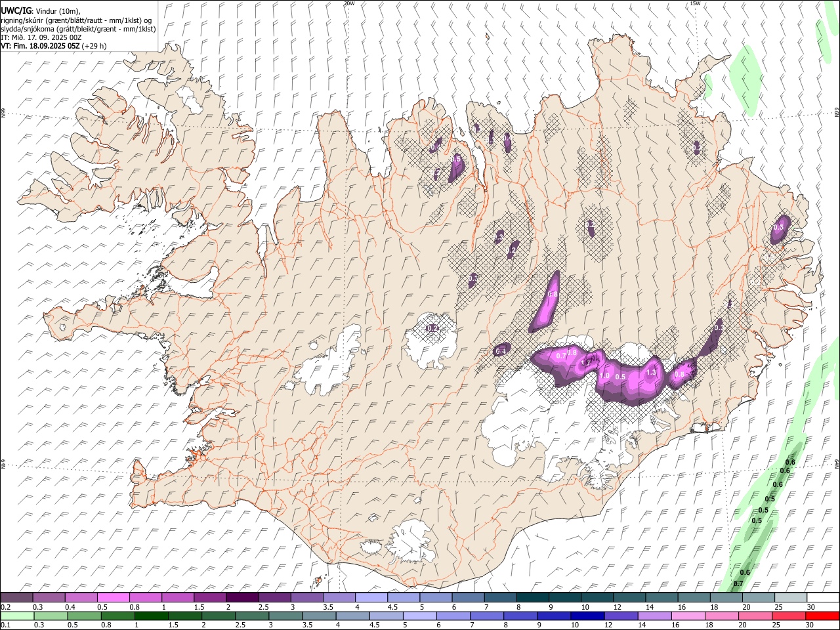Screen dimensions: 840x630
Task: Pick violet 12 swatch in lower rain legend
Action: point(620,616)
